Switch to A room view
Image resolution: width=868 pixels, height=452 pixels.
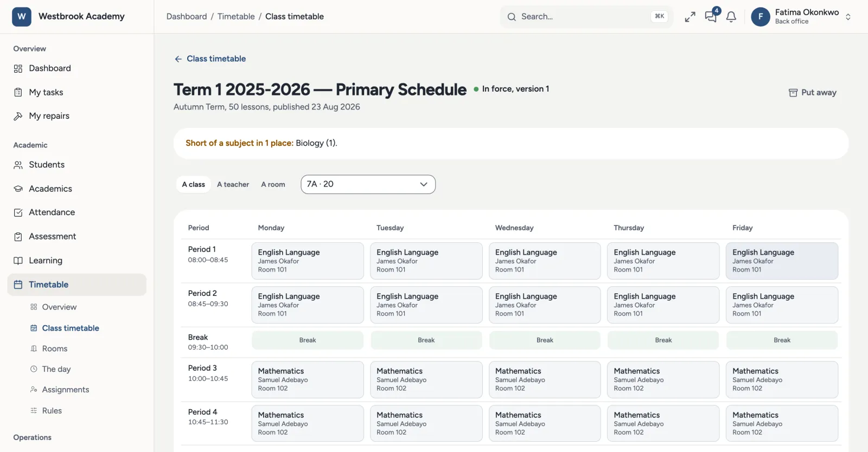click(273, 184)
